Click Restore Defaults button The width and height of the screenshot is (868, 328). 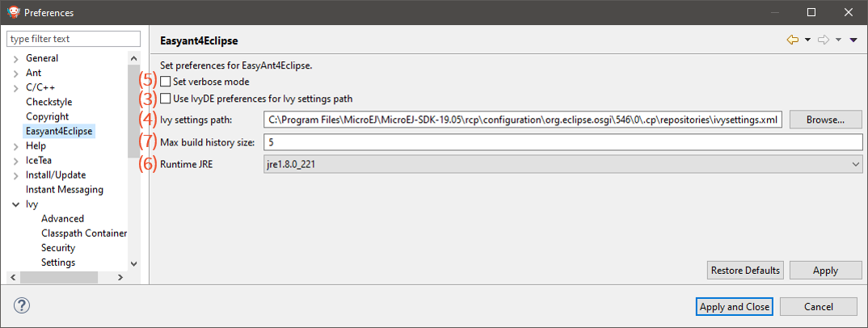pyautogui.click(x=745, y=271)
